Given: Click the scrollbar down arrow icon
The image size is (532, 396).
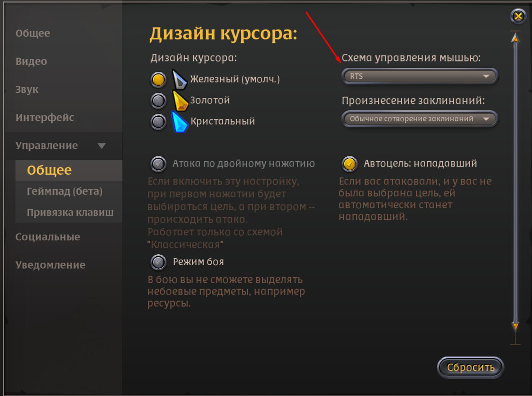Looking at the screenshot, I should pyautogui.click(x=515, y=326).
